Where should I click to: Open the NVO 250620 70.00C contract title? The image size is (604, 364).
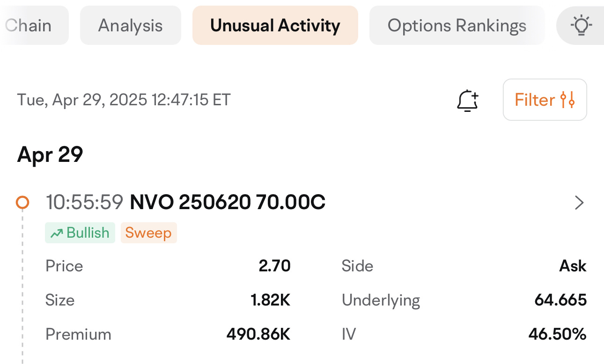(228, 203)
